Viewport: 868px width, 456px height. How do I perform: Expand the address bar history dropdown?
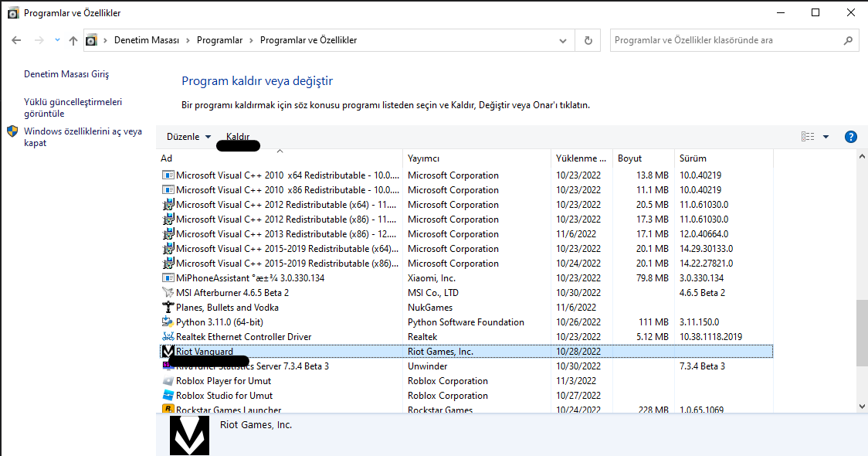coord(562,40)
